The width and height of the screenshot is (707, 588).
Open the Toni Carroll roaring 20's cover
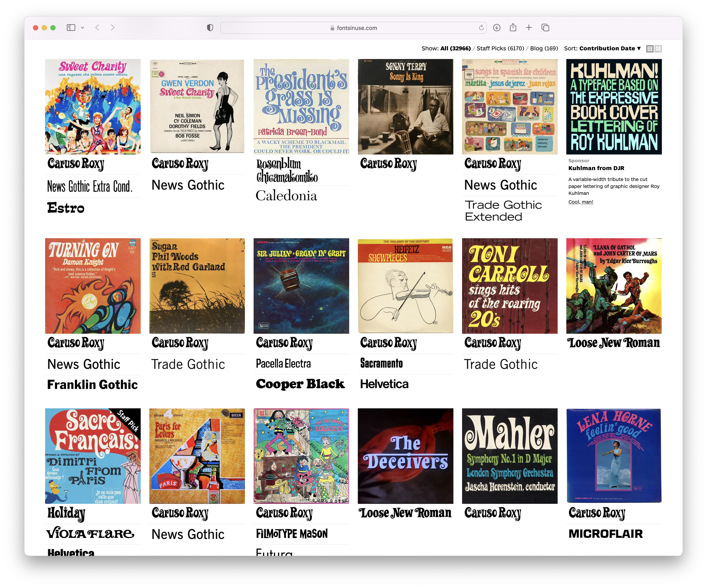point(510,286)
